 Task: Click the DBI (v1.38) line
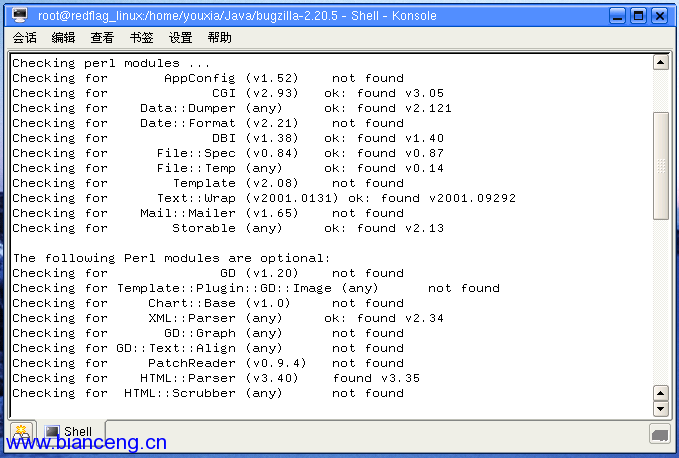click(x=228, y=138)
